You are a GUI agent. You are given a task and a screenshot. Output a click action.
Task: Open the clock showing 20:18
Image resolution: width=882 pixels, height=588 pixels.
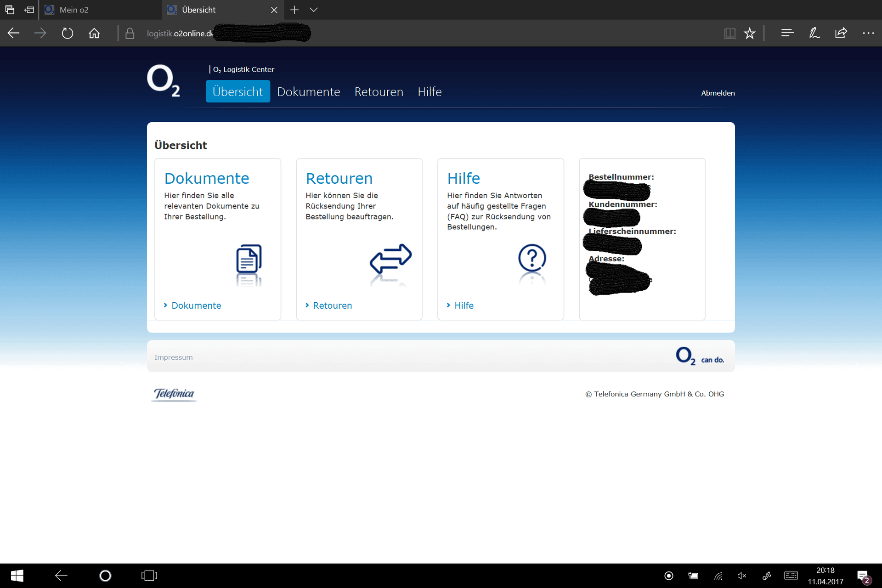pos(825,576)
